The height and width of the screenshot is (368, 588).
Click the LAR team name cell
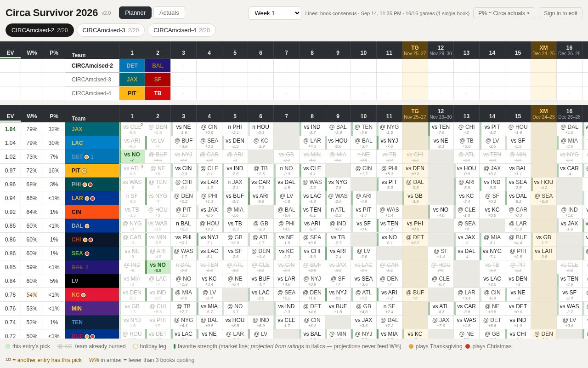click(x=92, y=198)
